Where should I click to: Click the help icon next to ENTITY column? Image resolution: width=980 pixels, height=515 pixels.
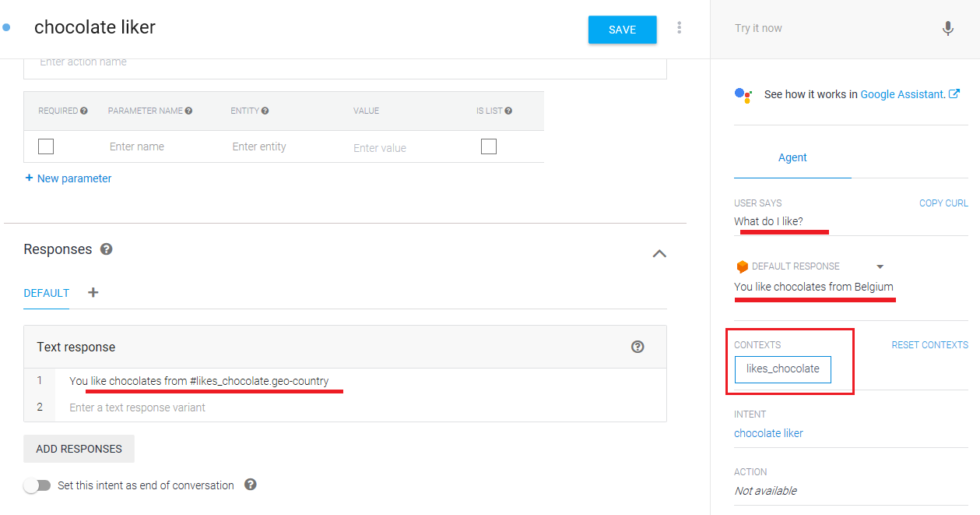(265, 111)
